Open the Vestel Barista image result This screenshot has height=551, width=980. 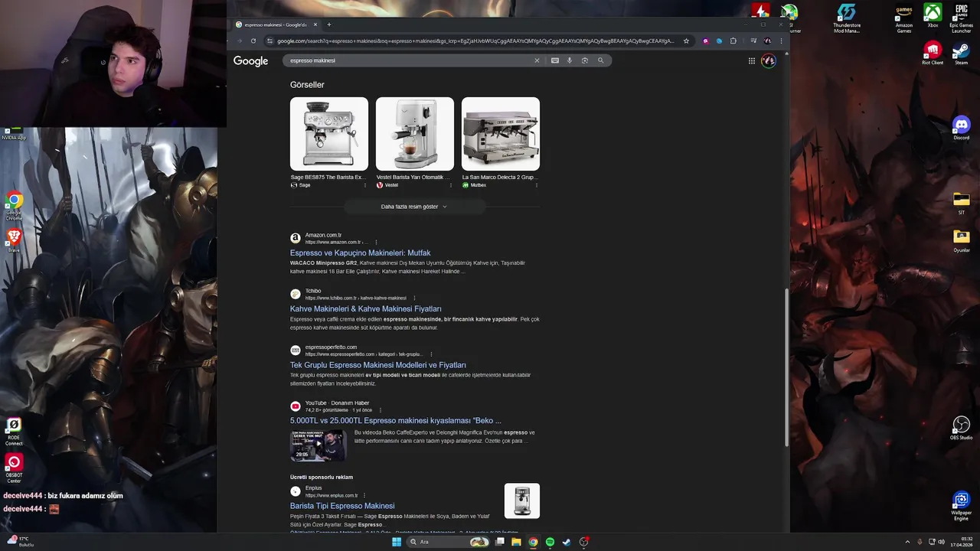pos(415,134)
